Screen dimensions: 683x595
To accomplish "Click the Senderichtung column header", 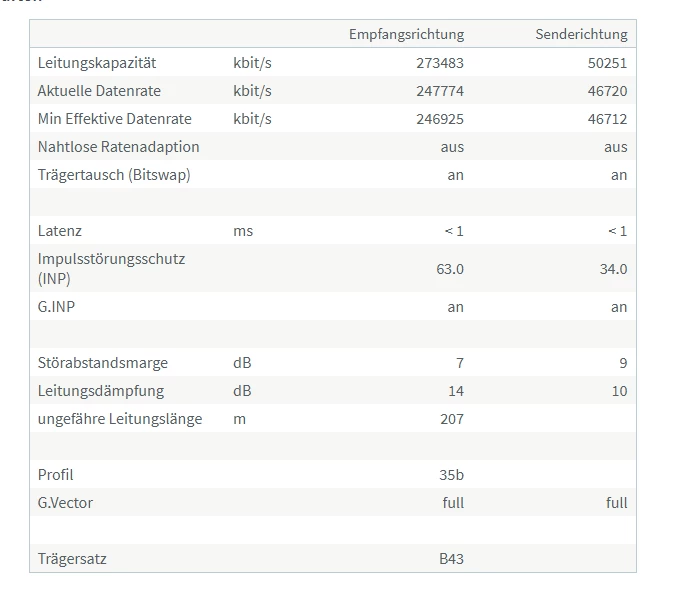I will click(582, 34).
